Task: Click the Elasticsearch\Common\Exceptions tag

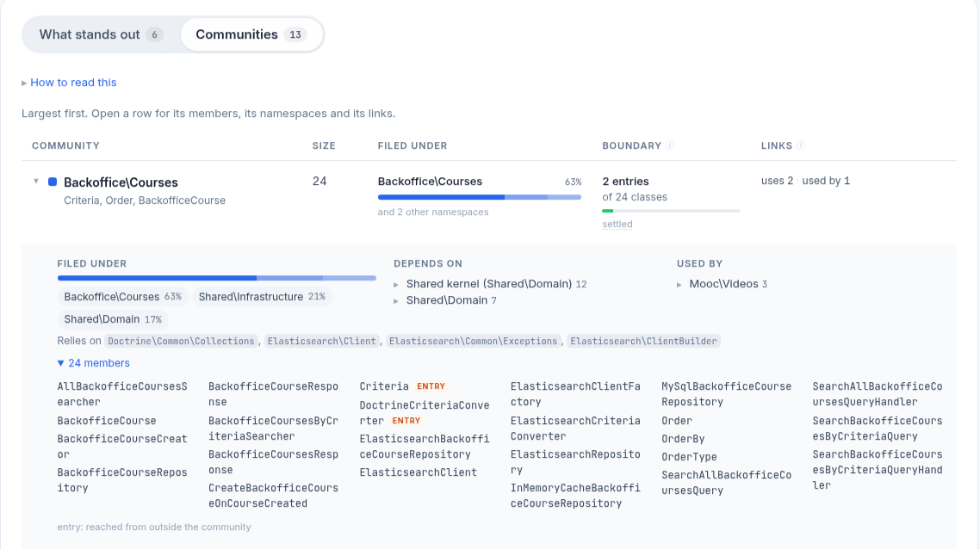Action: tap(473, 341)
